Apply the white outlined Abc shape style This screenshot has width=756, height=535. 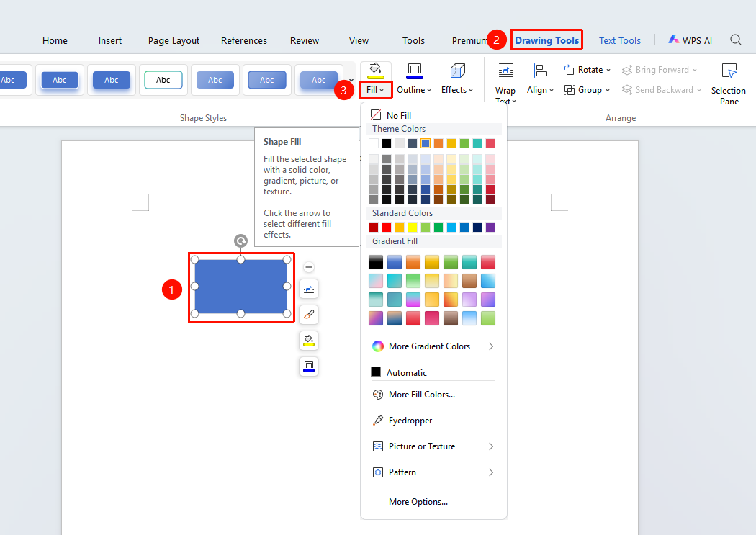(163, 80)
